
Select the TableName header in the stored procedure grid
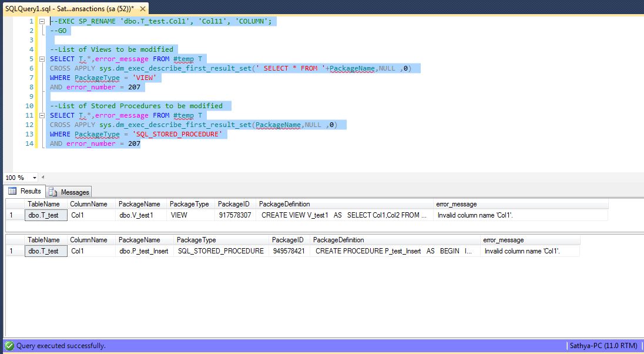coord(46,240)
